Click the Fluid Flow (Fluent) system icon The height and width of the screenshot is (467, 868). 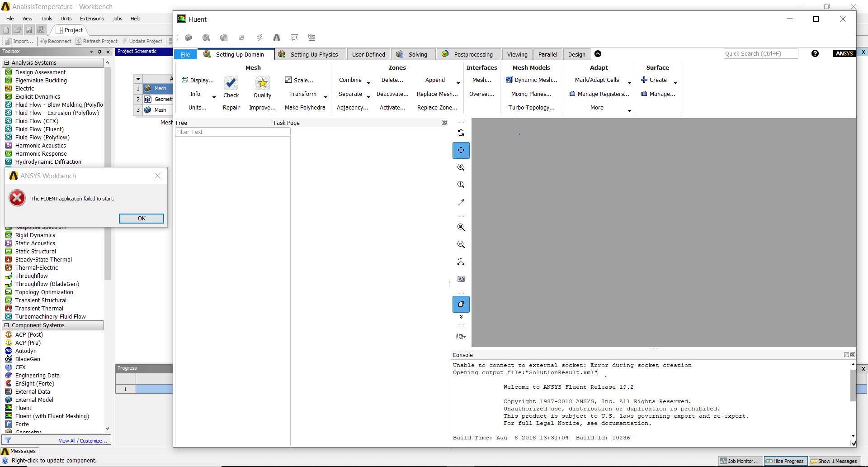(x=8, y=129)
